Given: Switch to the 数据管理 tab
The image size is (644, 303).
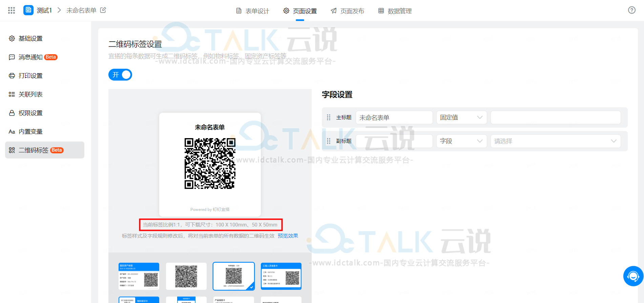Looking at the screenshot, I should (395, 11).
